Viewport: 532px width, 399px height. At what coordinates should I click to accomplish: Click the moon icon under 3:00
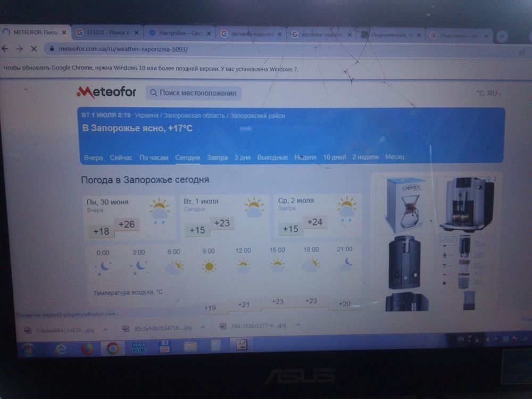click(x=139, y=267)
